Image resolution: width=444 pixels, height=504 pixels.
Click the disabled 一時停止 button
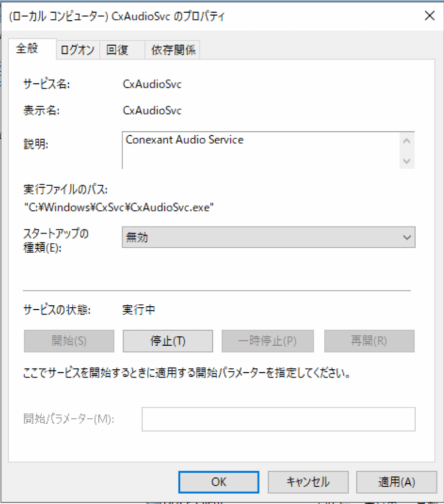pyautogui.click(x=268, y=340)
